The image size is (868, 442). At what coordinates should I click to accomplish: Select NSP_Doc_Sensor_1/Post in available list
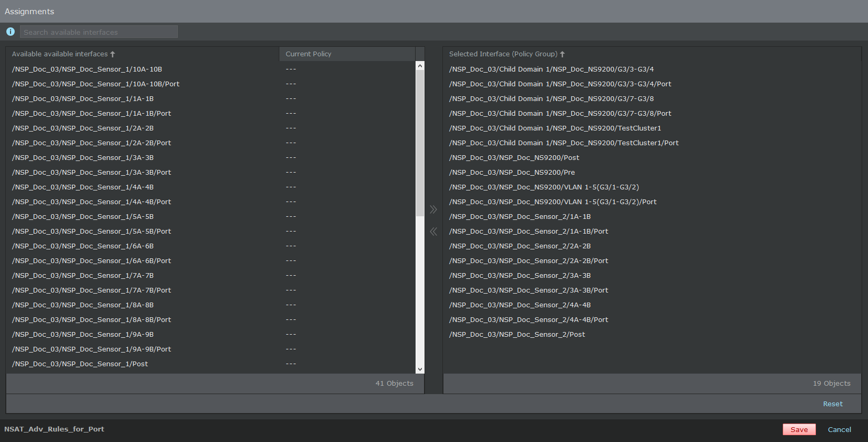210,364
